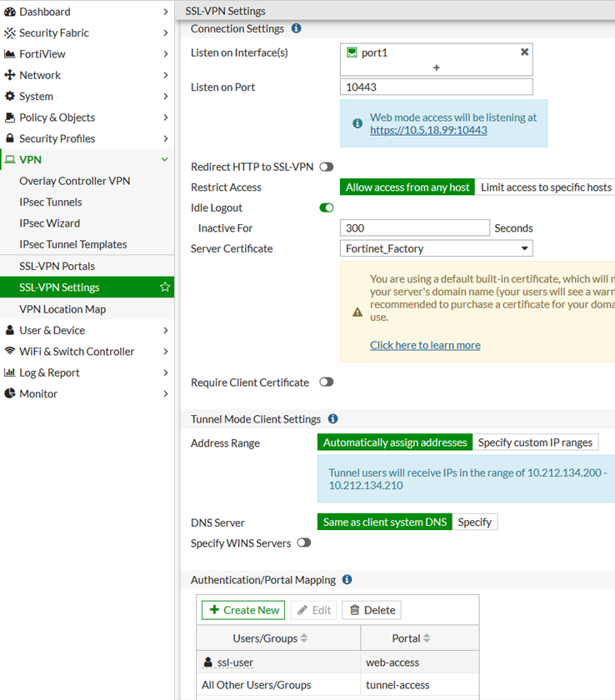Turn off the Idle Logout switch
Image resolution: width=615 pixels, height=700 pixels.
tap(326, 207)
